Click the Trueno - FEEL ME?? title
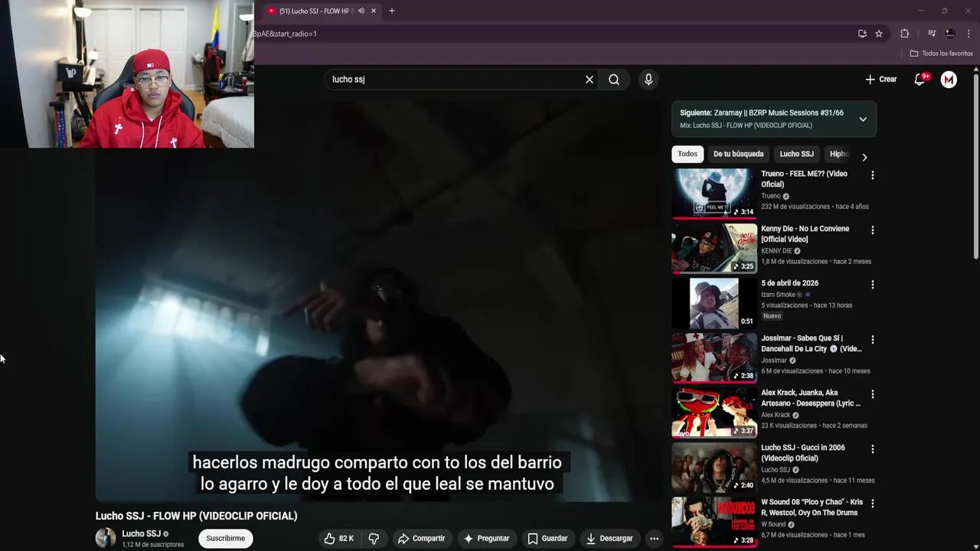Screen dimensions: 980x551 (804, 179)
